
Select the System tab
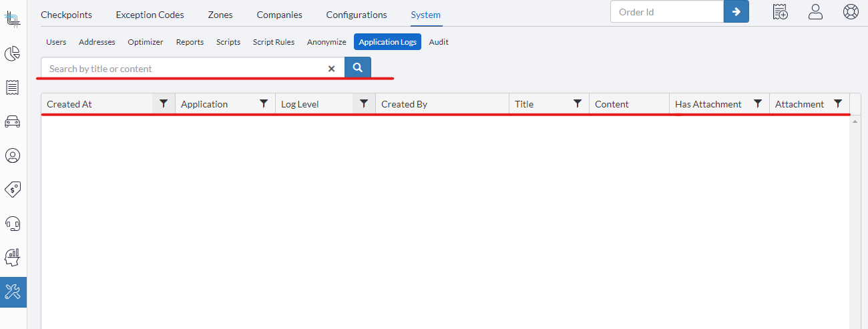point(426,15)
